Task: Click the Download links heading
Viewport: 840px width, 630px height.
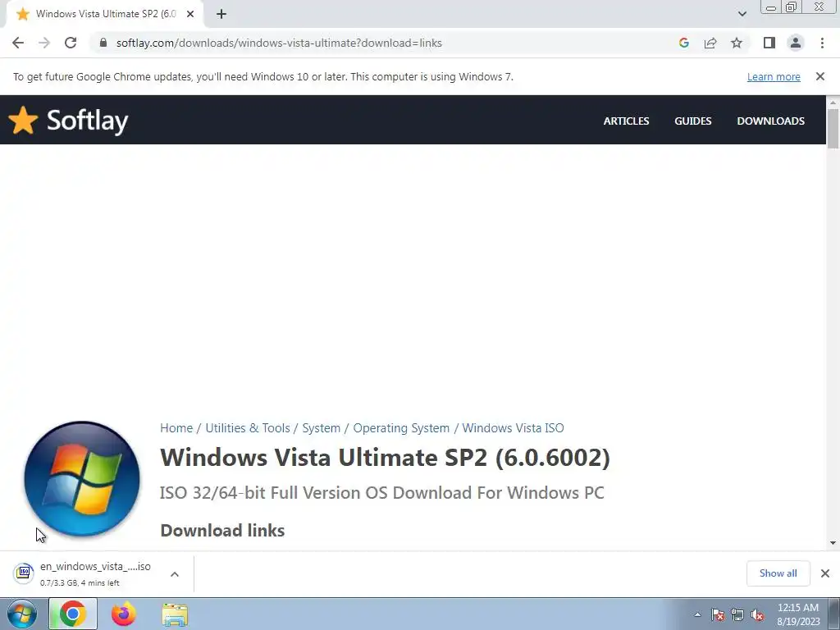Action: coord(222,531)
